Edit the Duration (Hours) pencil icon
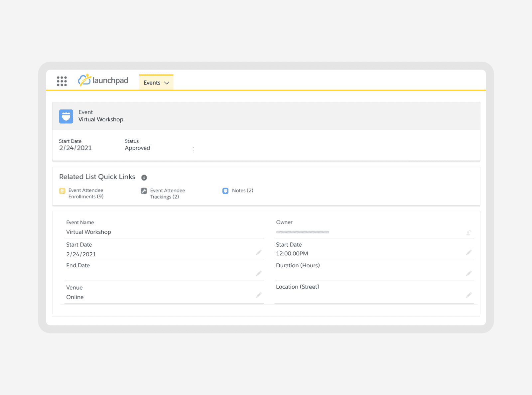The width and height of the screenshot is (532, 395). click(x=469, y=273)
